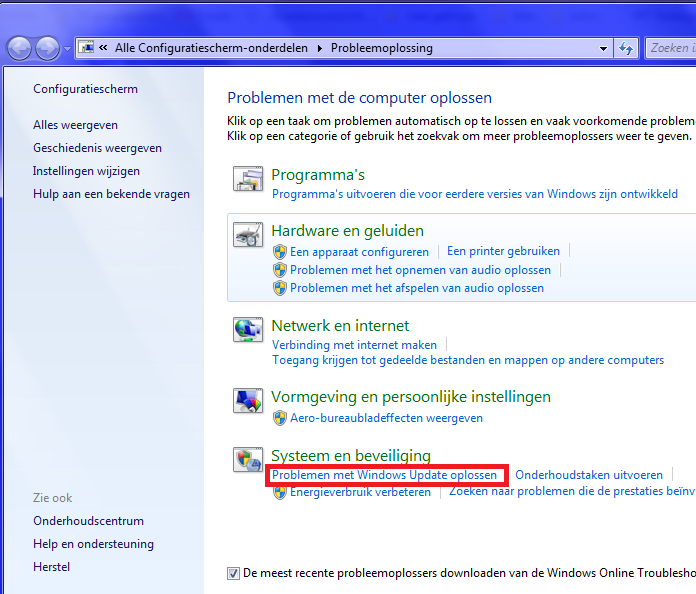Open the address bar history dropdown
This screenshot has width=696, height=594.
point(603,48)
